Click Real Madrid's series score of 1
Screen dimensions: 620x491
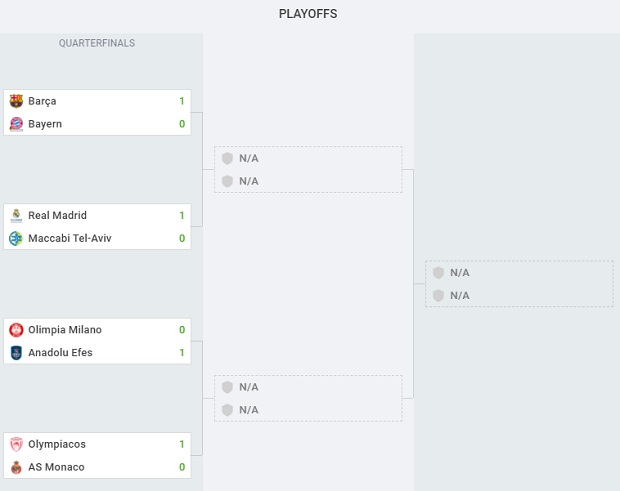(x=182, y=215)
